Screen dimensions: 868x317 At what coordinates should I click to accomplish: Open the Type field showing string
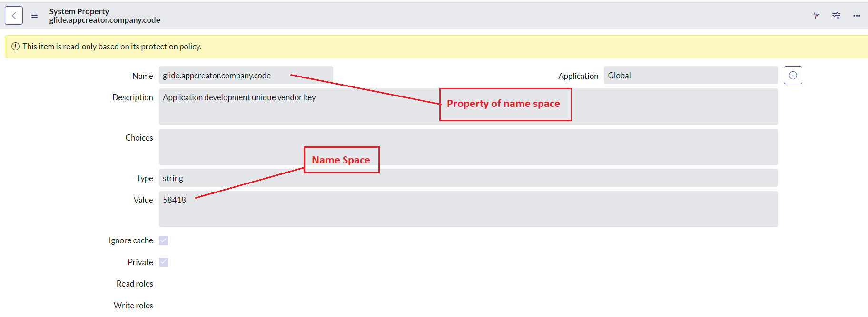(468, 178)
